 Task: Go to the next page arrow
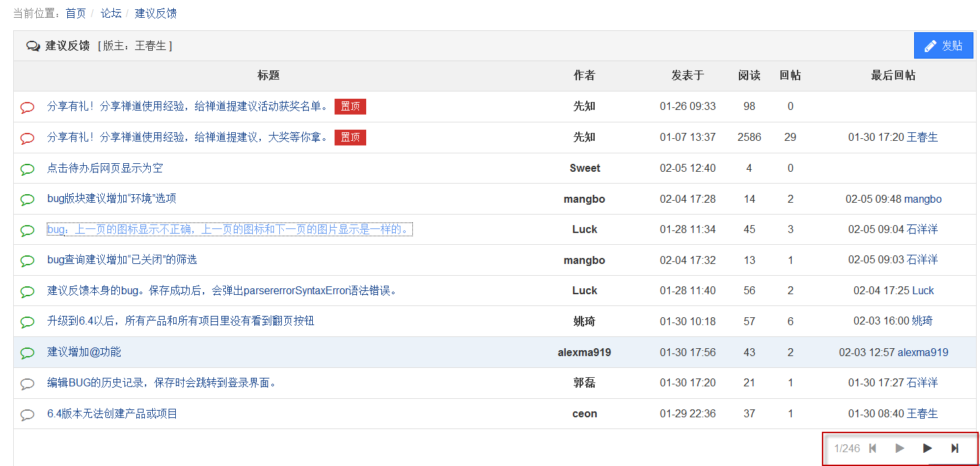927,448
